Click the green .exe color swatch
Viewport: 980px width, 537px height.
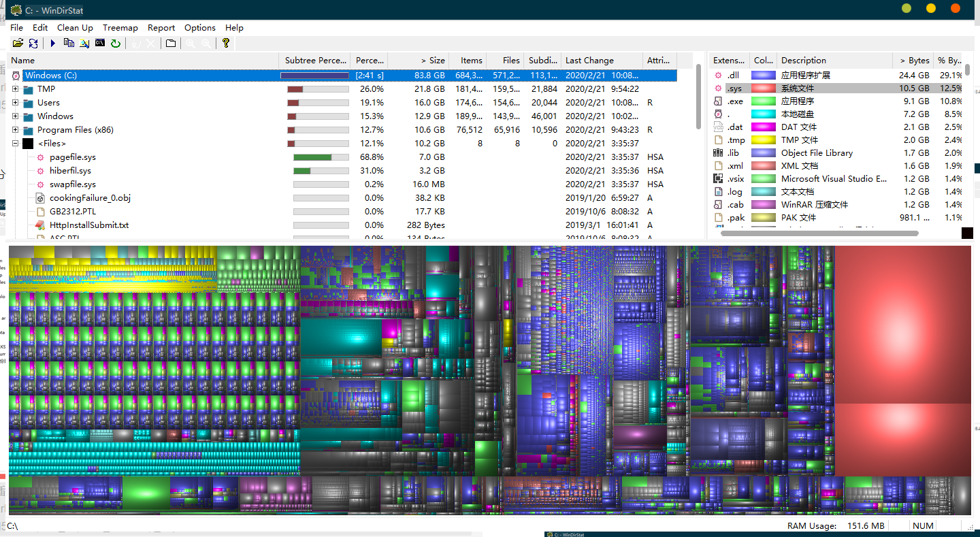(x=763, y=101)
